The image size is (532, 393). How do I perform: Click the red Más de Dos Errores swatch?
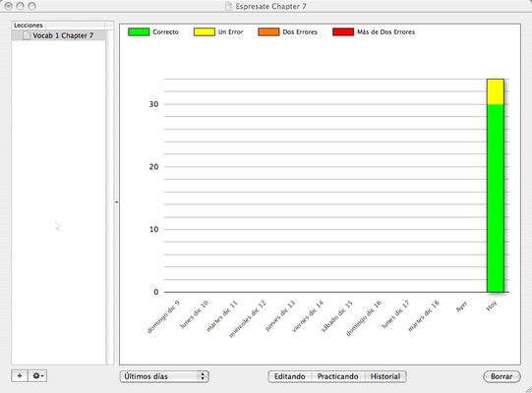[343, 31]
